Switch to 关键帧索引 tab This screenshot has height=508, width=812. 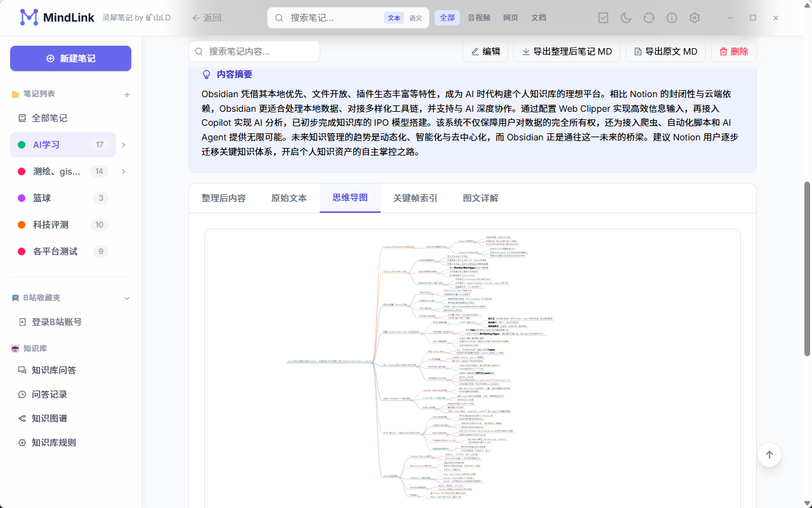click(x=416, y=198)
